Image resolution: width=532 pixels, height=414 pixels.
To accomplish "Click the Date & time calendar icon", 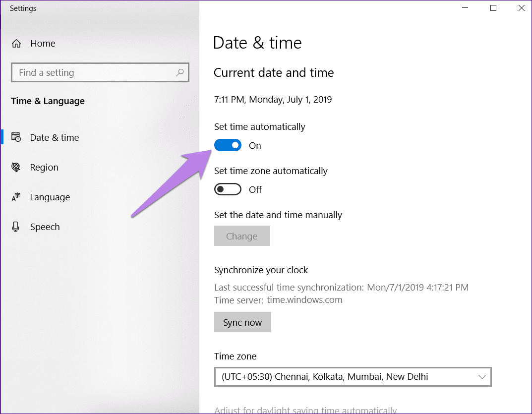I will click(x=16, y=137).
